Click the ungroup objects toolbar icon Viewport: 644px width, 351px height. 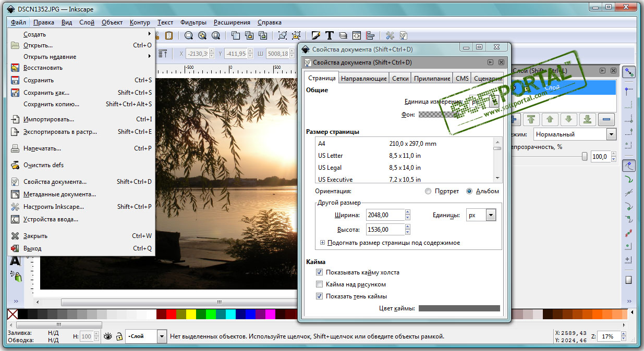pyautogui.click(x=296, y=35)
